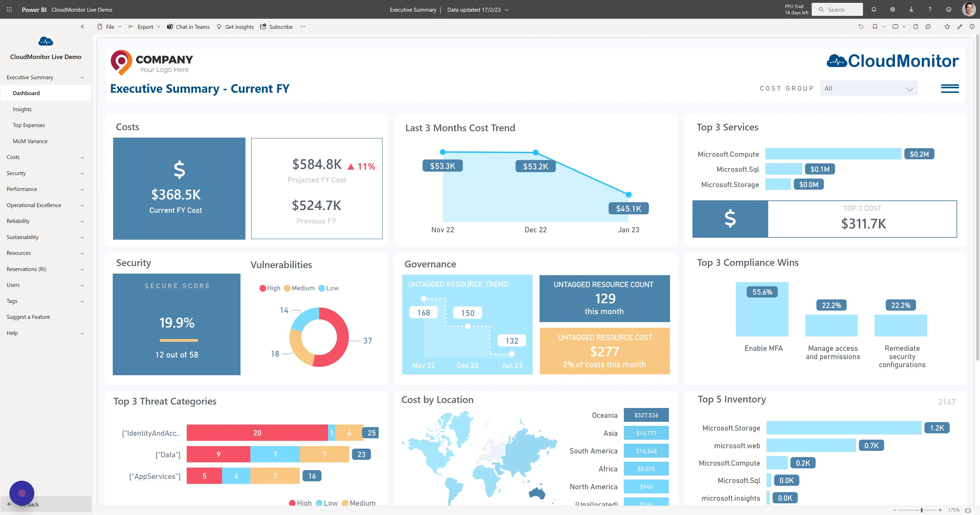Viewport: 980px width, 515px height.
Task: Click the zoom slider handle
Action: [921, 510]
